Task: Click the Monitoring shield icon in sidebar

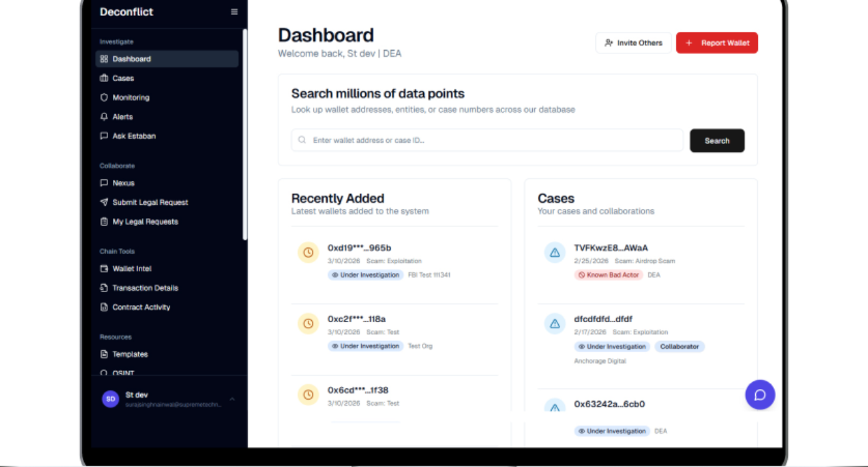Action: tap(104, 97)
